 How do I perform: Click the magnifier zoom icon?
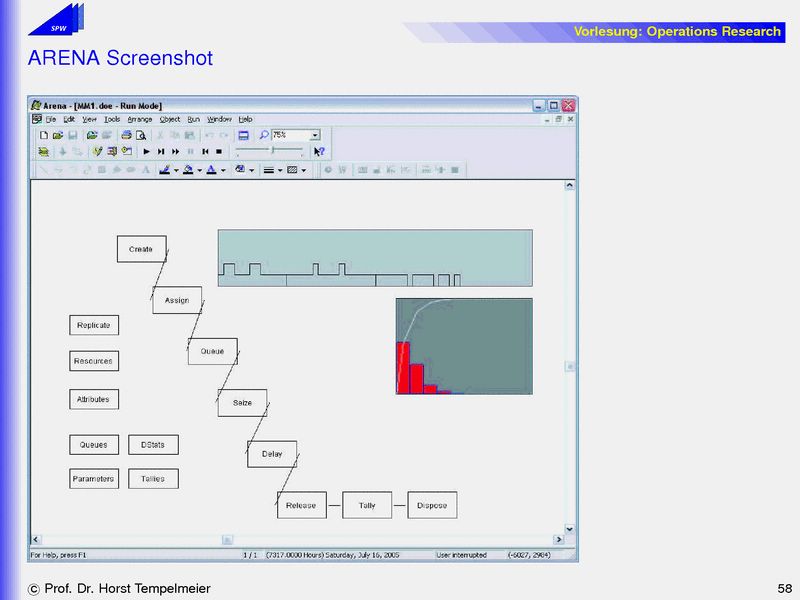(x=264, y=135)
